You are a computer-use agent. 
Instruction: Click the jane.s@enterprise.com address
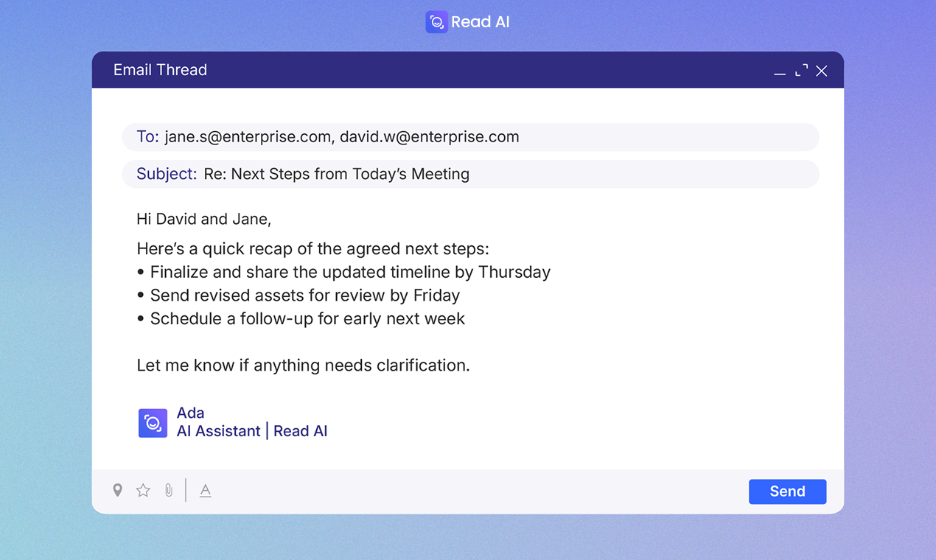(248, 137)
